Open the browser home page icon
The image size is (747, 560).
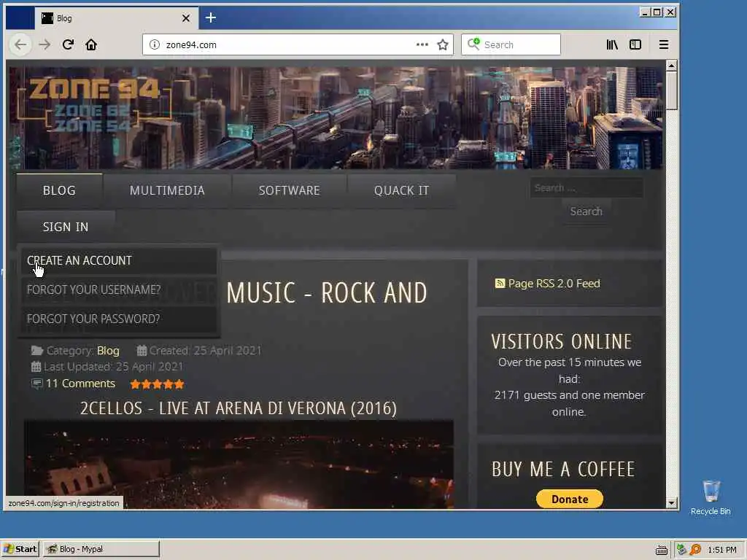(x=91, y=44)
